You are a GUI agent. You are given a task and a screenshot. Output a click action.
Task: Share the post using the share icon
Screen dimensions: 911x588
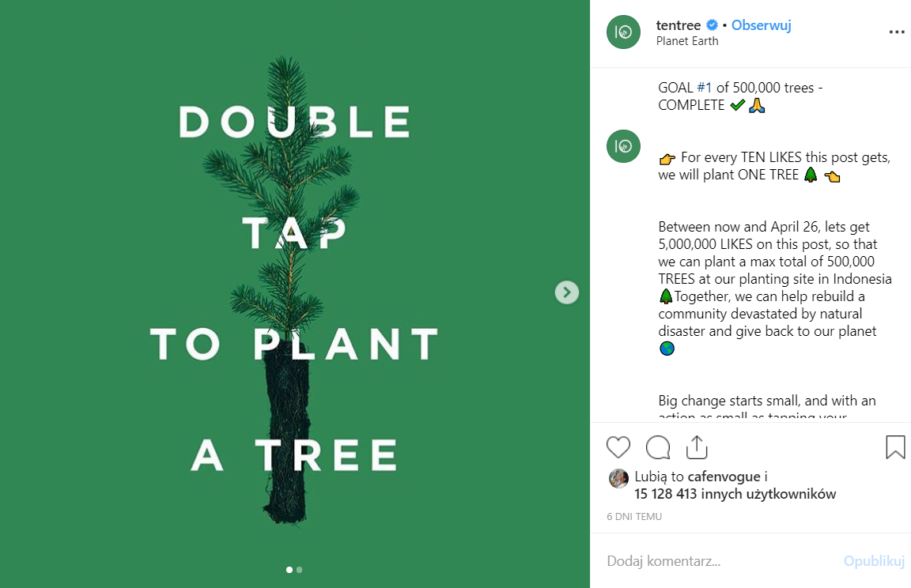click(x=697, y=447)
